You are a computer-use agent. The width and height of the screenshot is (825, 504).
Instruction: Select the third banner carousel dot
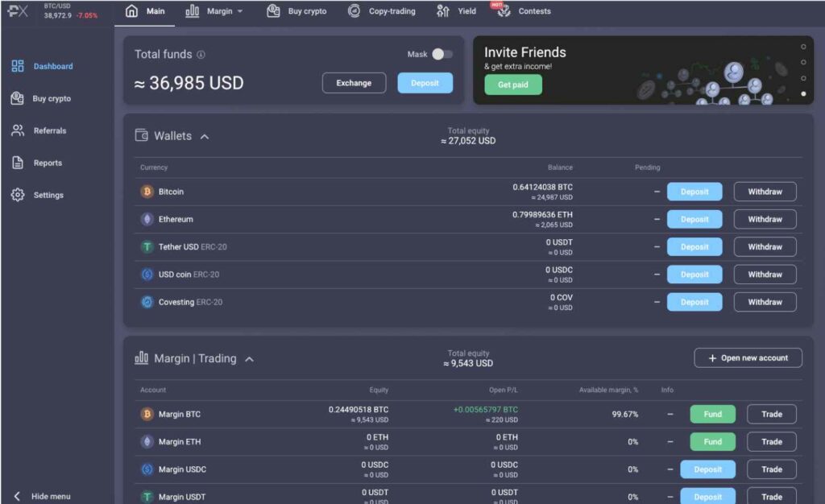[x=803, y=78]
